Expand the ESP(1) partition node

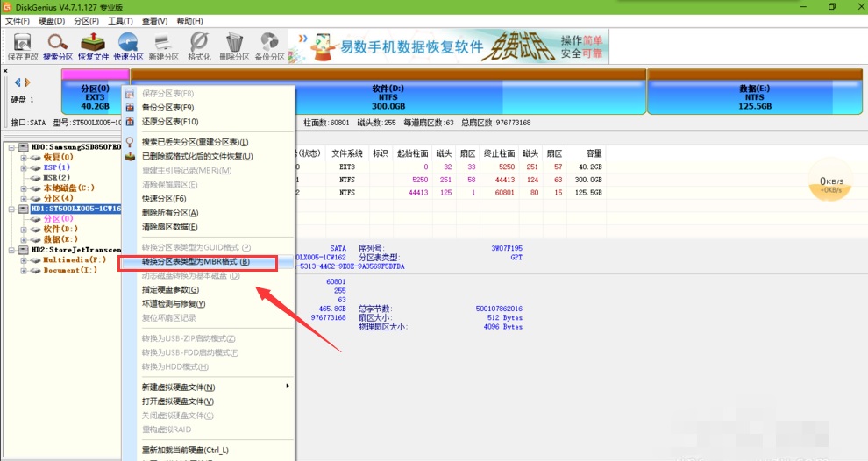[x=24, y=167]
